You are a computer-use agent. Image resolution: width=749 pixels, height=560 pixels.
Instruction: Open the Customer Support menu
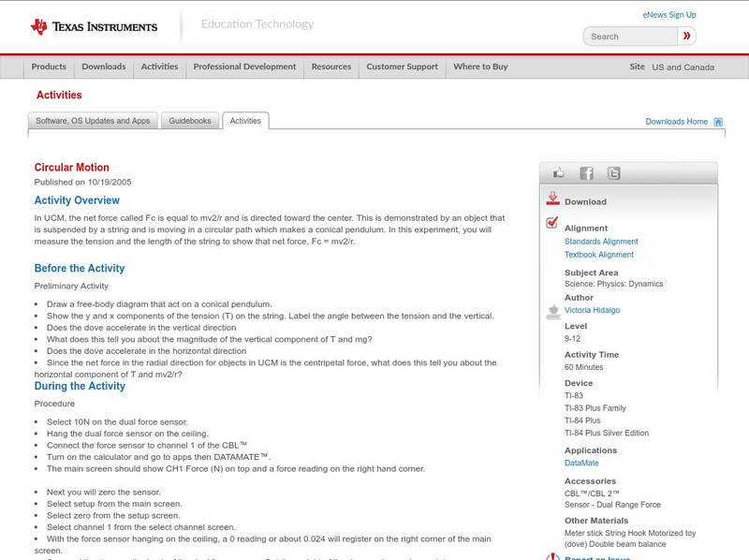402,66
